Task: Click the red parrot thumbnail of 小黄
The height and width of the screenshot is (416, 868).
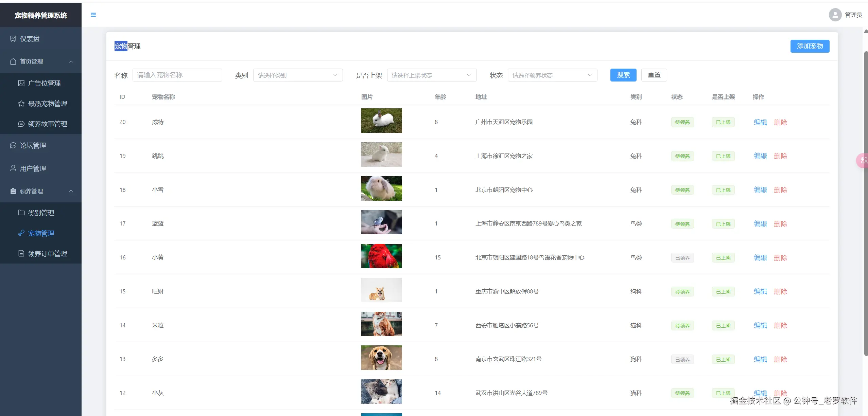Action: (381, 256)
